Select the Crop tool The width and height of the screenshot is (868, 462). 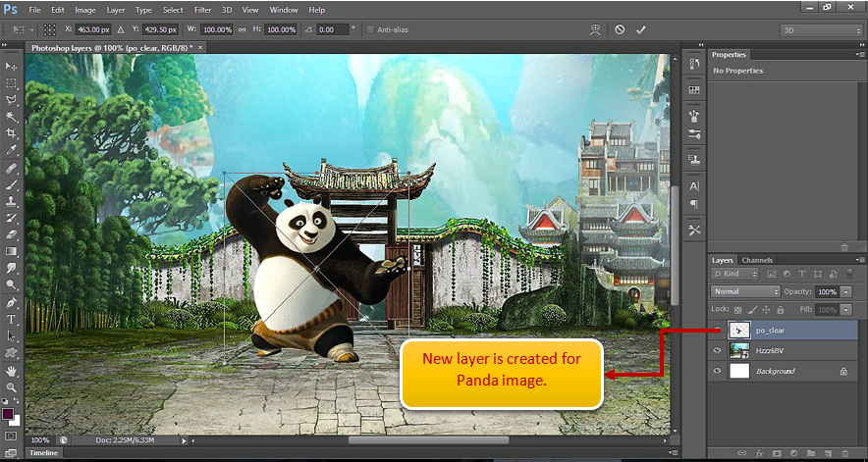(11, 133)
